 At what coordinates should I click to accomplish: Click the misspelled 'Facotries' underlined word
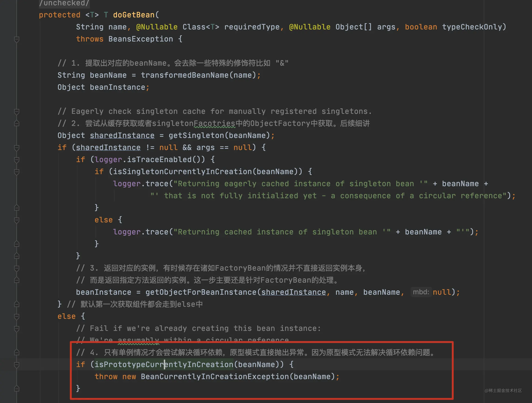pos(214,123)
